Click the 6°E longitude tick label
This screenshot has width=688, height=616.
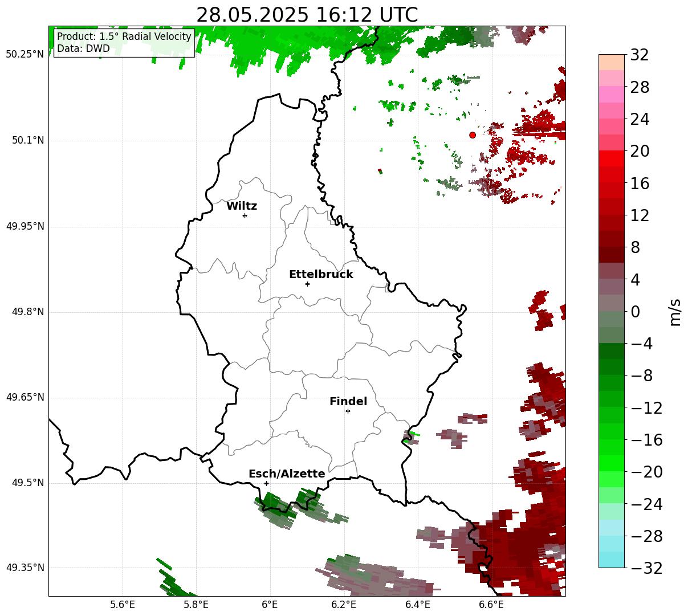tap(270, 604)
